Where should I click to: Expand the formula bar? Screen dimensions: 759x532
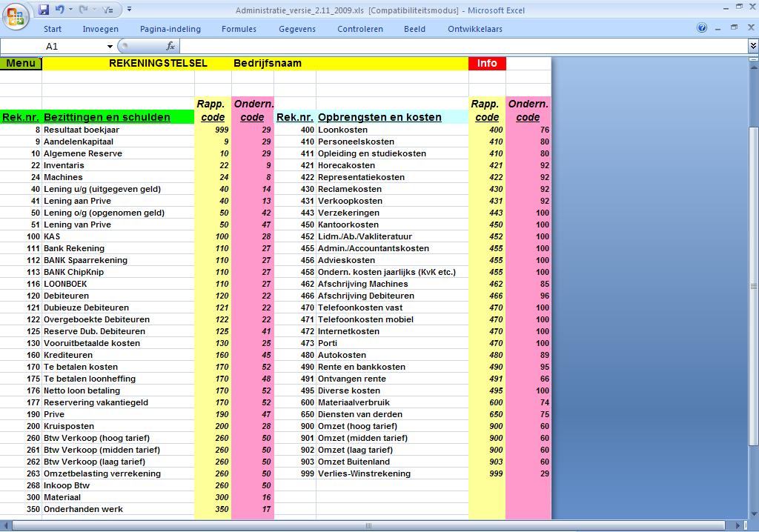[753, 46]
